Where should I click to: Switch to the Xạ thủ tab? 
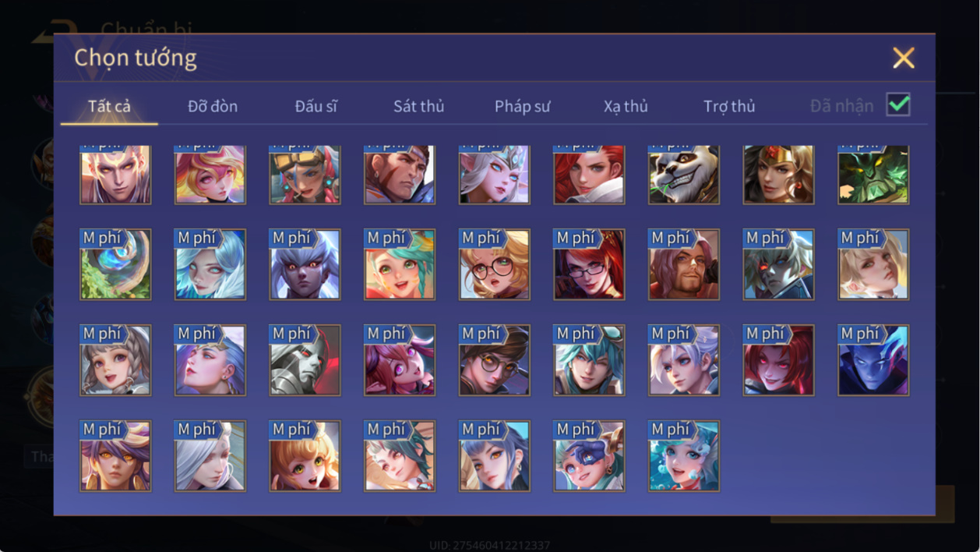pyautogui.click(x=626, y=106)
